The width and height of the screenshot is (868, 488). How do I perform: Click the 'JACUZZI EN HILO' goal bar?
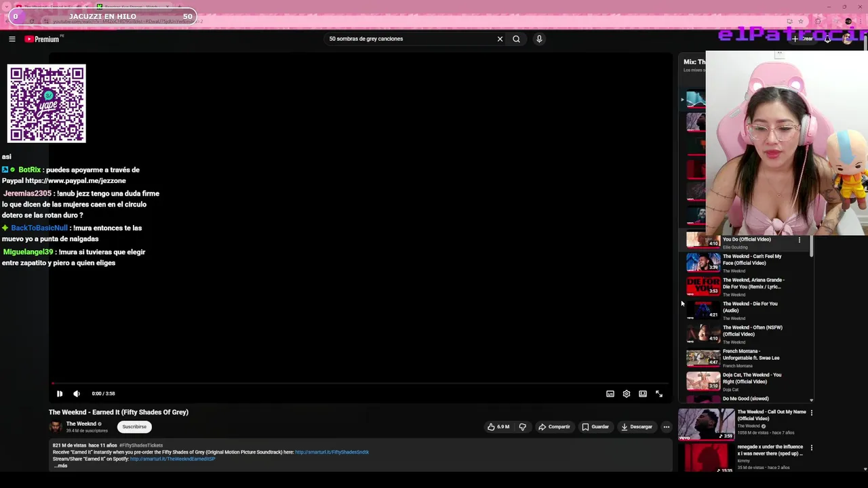tap(102, 16)
